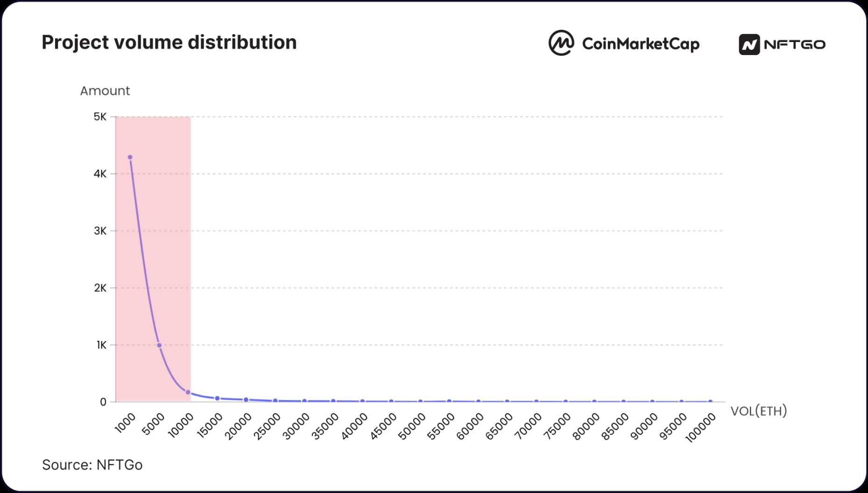This screenshot has width=868, height=493.
Task: Click the 'VOL(ETH)' x-axis label
Action: (x=759, y=411)
